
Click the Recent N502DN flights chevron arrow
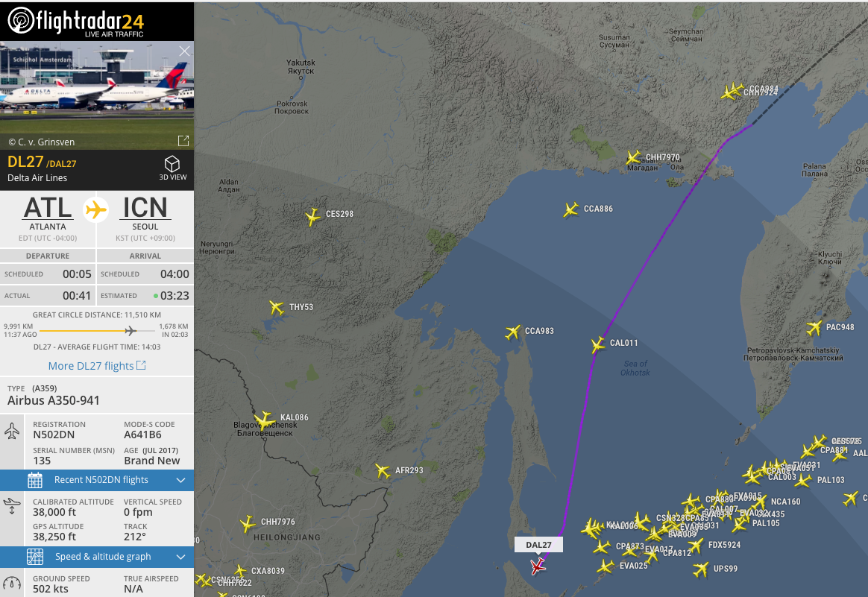click(180, 480)
